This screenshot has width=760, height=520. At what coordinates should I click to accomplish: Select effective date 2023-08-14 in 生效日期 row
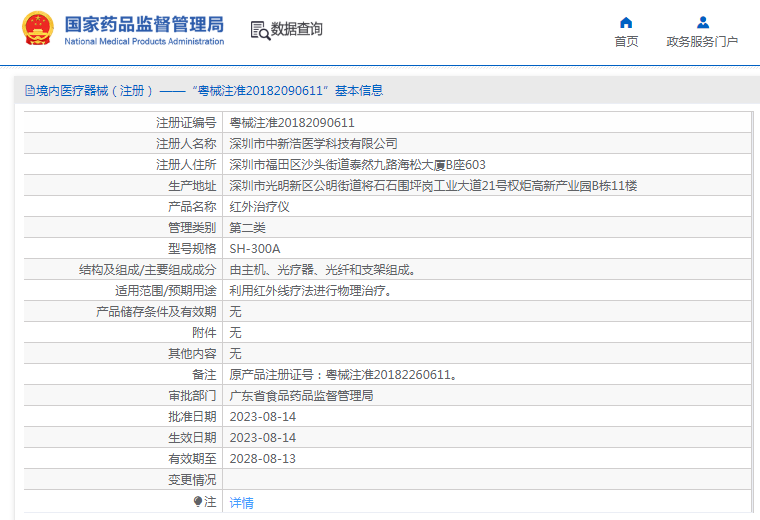[x=263, y=438]
